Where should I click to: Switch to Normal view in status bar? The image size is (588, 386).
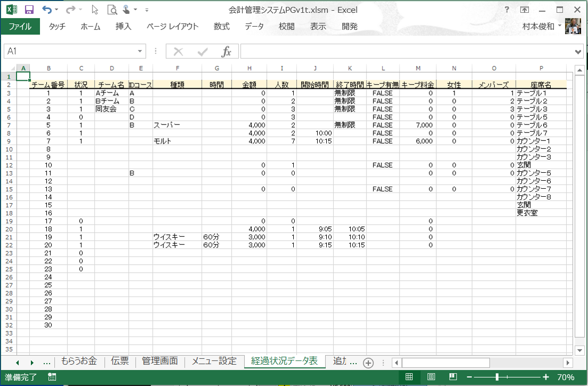(409, 377)
